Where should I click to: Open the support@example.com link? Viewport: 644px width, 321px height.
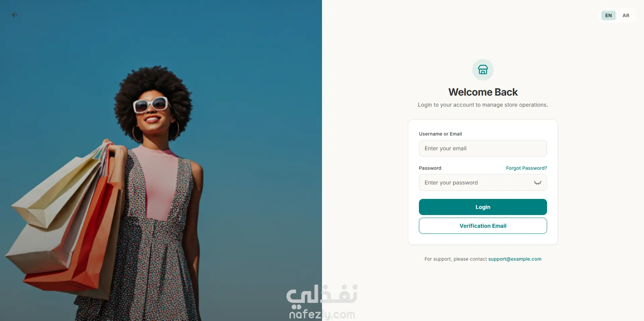(x=515, y=259)
